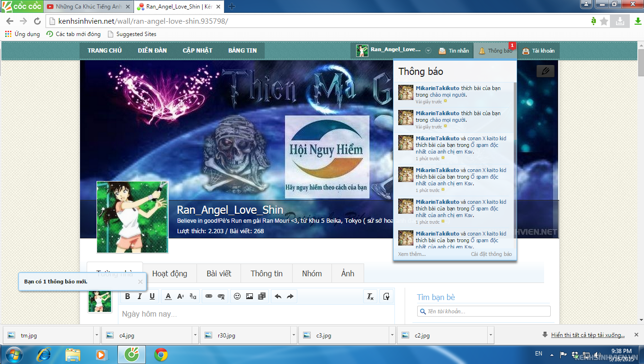Viewport: 644px width, 364px height.
Task: Open downloaded file tm.jpg
Action: (x=48, y=335)
